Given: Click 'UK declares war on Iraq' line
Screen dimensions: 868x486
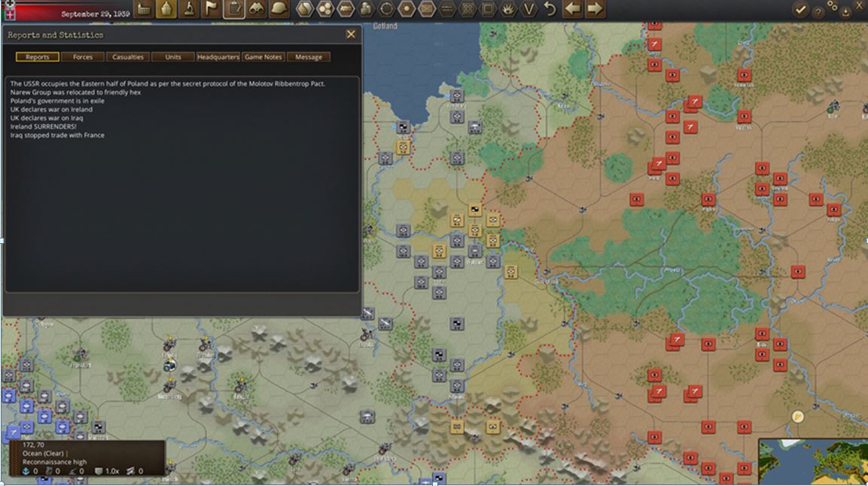Looking at the screenshot, I should (x=47, y=118).
